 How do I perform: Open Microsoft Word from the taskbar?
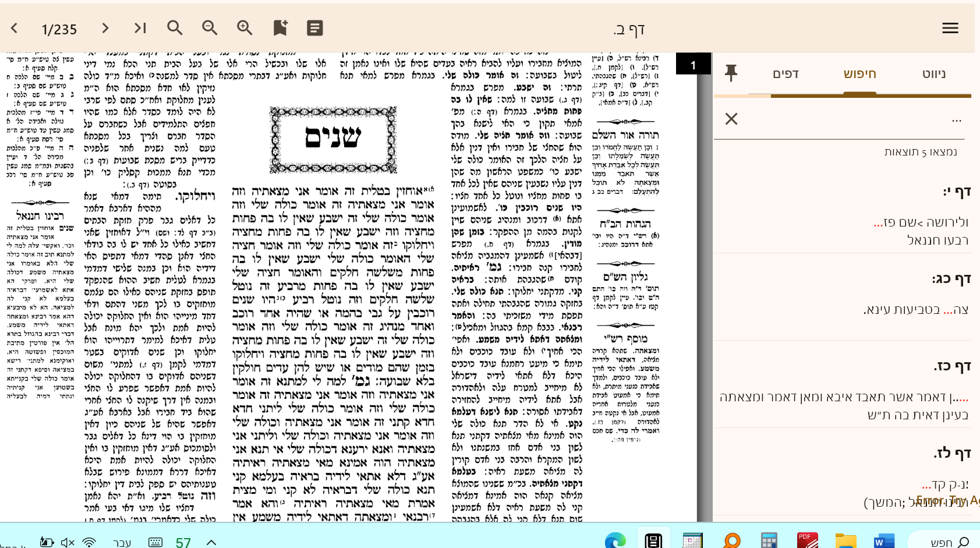[x=883, y=541]
